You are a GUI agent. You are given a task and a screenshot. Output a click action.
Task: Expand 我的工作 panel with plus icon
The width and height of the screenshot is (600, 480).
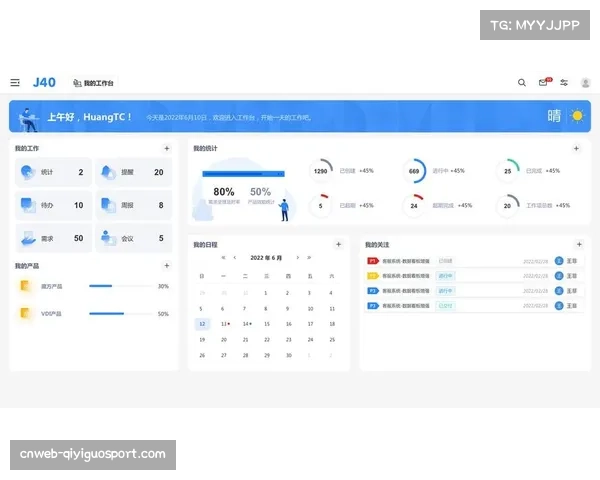tap(167, 148)
